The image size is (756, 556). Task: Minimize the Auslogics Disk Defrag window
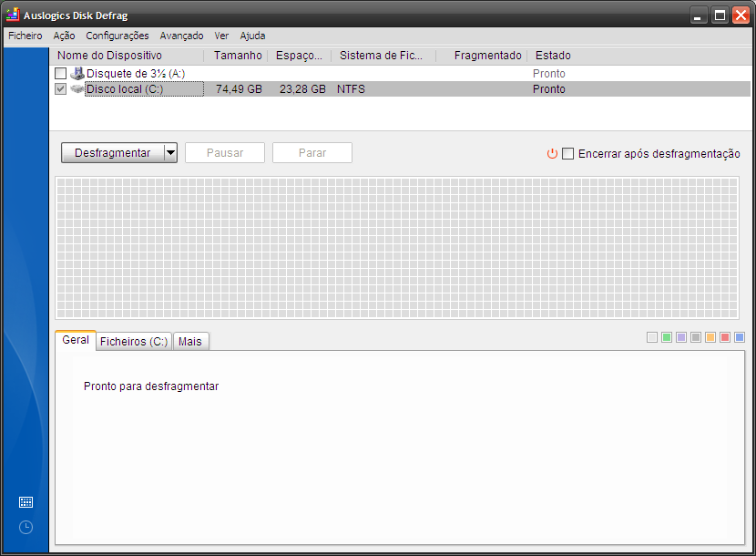697,15
